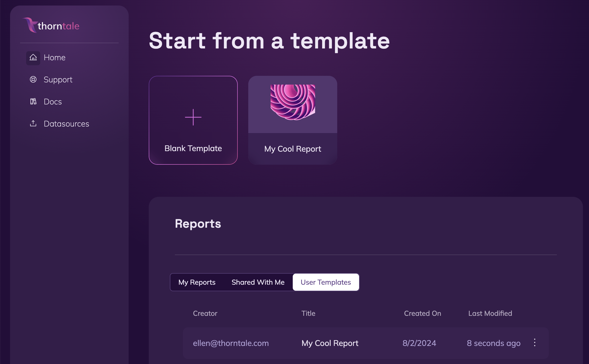This screenshot has height=364, width=589.
Task: Switch to the Shared With Me tab
Action: pos(258,282)
